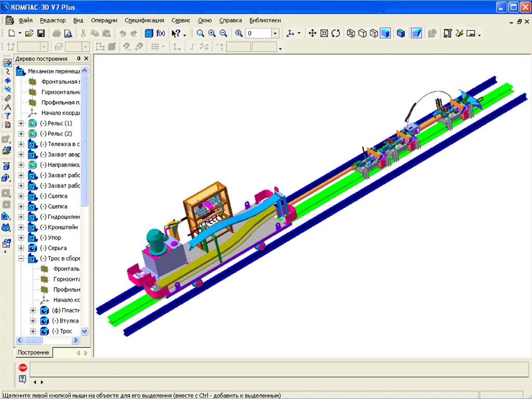Toggle perspective projection view button
Viewport: 532px width, 399px height.
(416, 33)
